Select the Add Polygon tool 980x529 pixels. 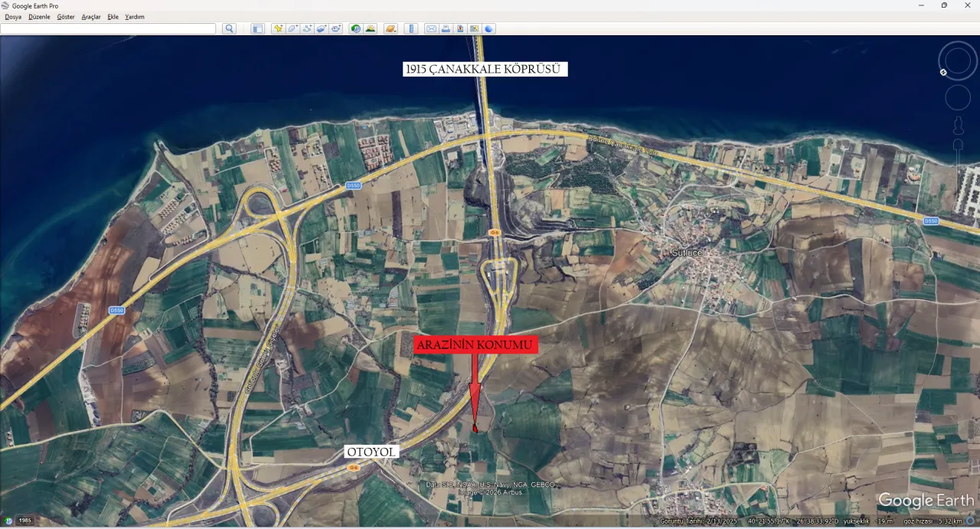click(292, 29)
